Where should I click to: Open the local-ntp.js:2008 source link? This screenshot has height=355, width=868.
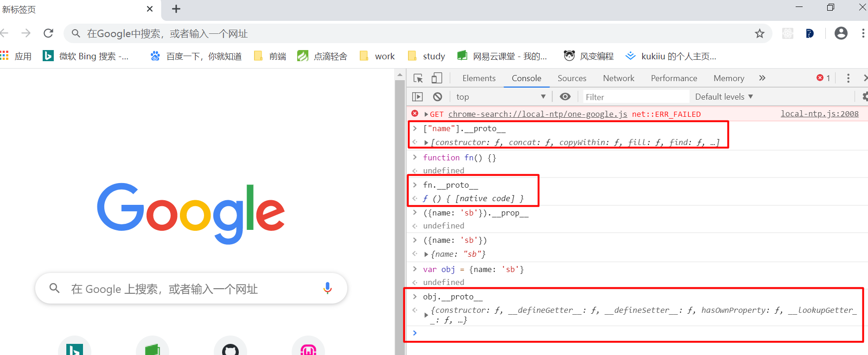tap(819, 114)
